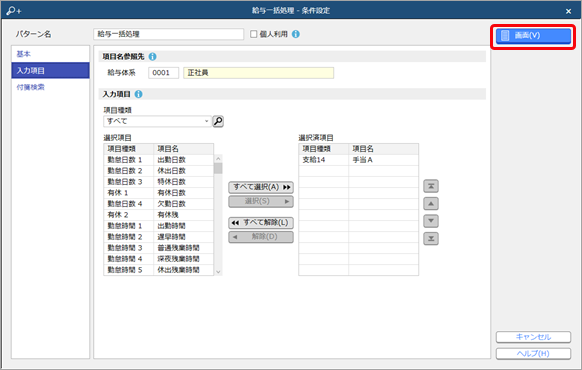Move selected item down one row

(x=431, y=221)
